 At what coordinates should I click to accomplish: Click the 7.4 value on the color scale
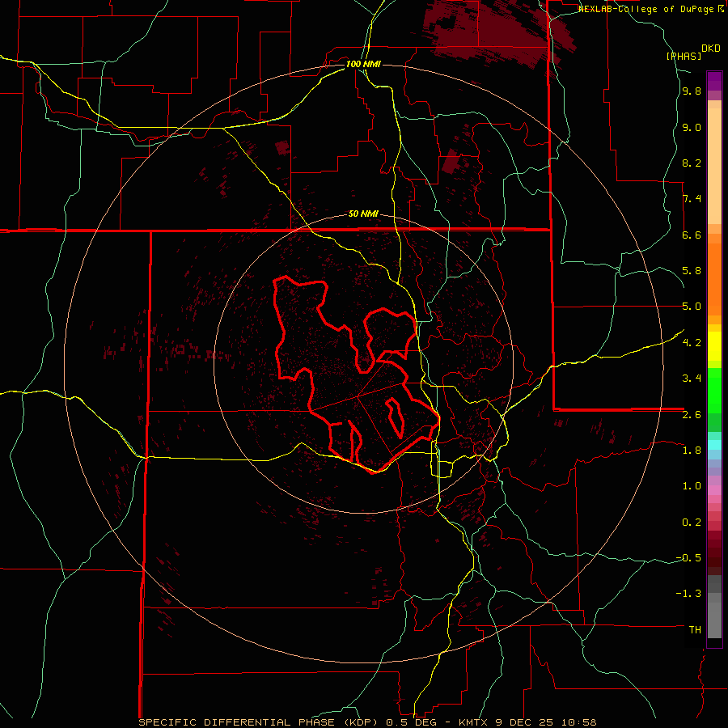coord(692,199)
